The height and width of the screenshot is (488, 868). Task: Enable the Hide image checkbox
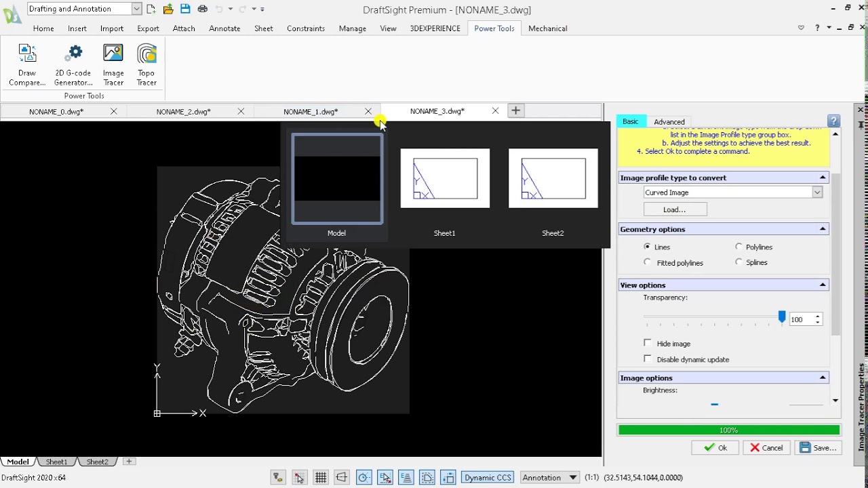648,343
